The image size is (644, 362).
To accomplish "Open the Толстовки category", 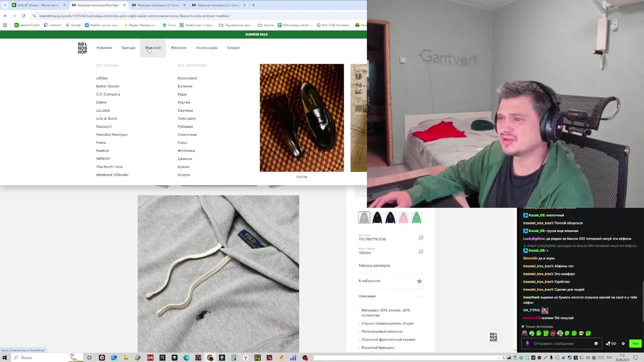I will click(187, 118).
